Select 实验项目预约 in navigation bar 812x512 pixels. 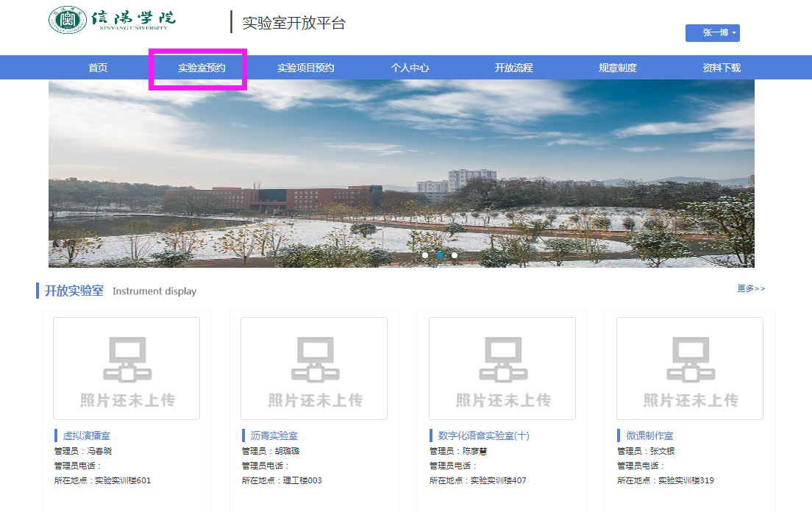305,68
